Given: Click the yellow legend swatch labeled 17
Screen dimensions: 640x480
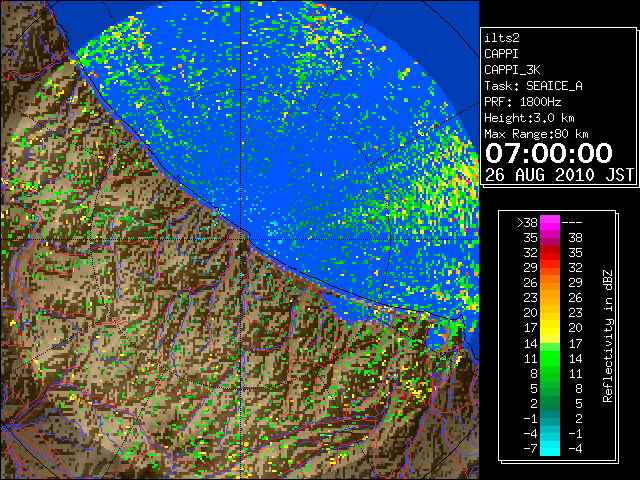Looking at the screenshot, I should click(x=550, y=328).
